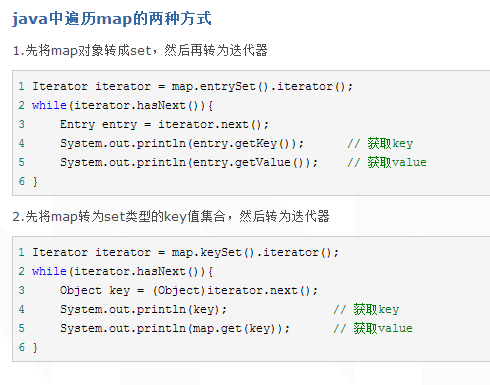Click the 获取value comment in second block
Screen dimensions: 490x385
tap(373, 329)
